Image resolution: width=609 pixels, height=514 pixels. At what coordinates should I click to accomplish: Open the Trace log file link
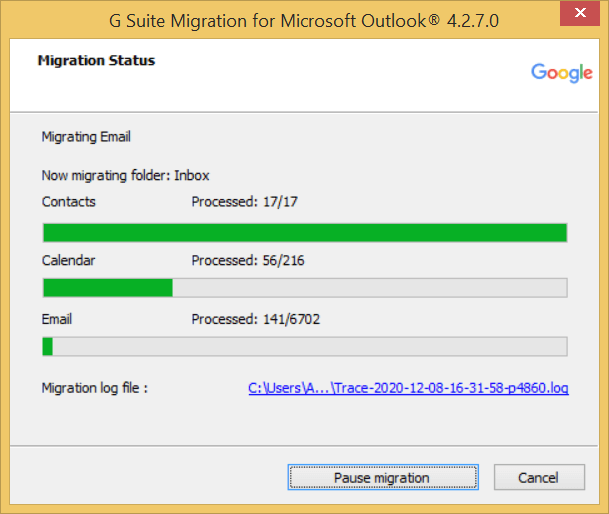[x=408, y=388]
